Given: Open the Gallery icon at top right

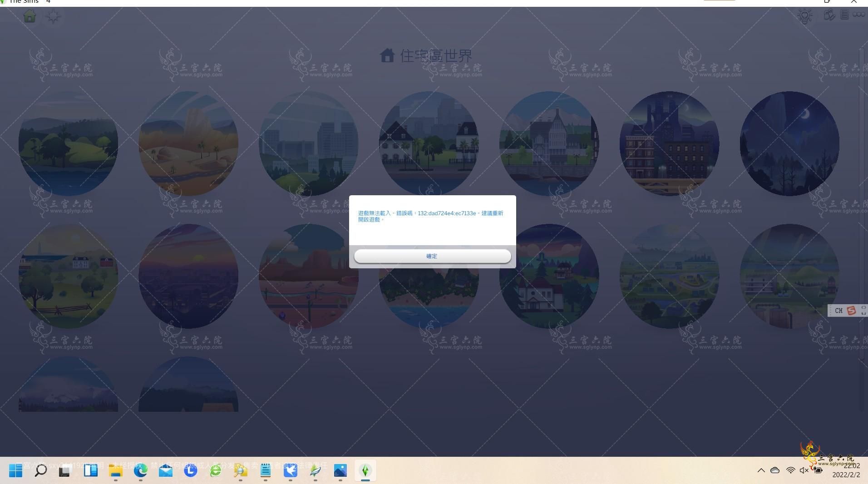Looking at the screenshot, I should point(829,15).
